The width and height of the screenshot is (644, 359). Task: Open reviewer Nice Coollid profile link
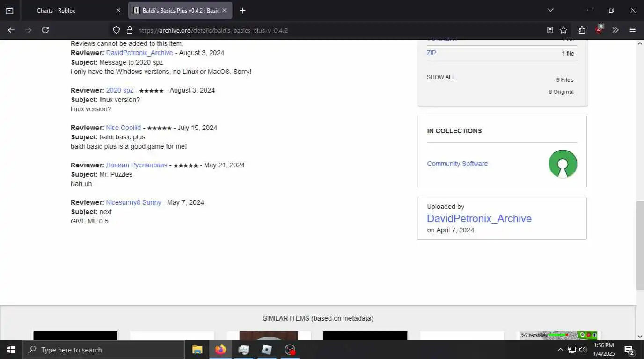[x=123, y=128]
